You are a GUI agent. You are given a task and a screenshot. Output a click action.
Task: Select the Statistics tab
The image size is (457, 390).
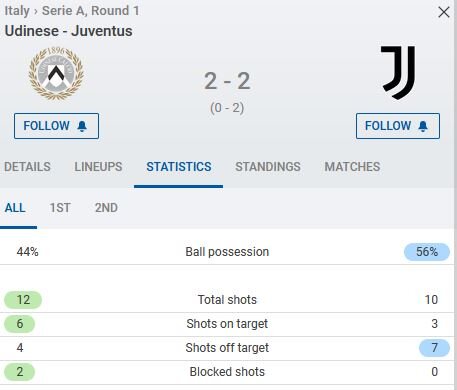(179, 167)
